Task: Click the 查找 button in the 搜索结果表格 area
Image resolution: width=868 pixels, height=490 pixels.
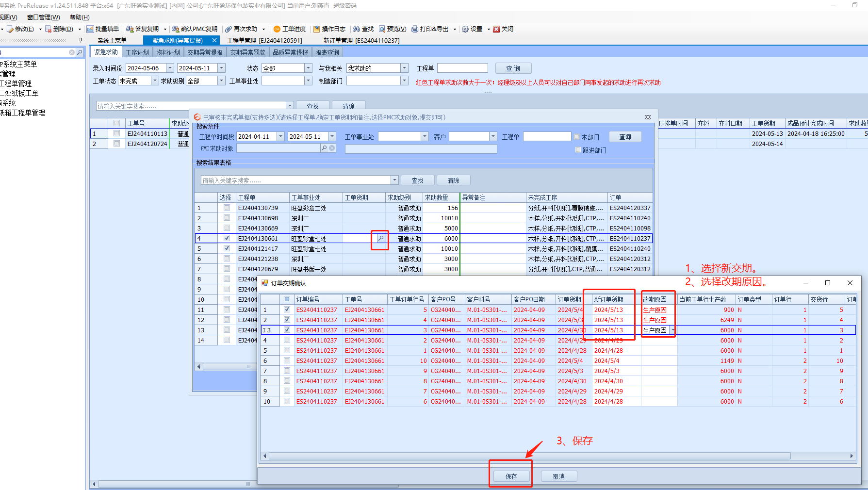Action: pos(418,180)
